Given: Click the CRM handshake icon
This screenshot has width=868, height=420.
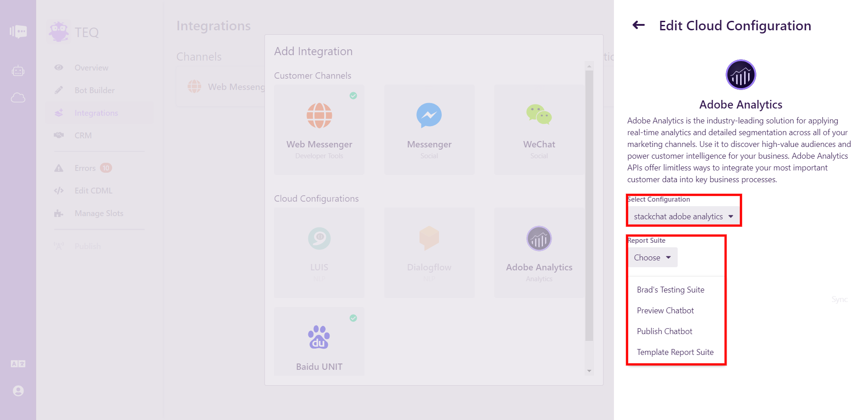Looking at the screenshot, I should tap(59, 135).
